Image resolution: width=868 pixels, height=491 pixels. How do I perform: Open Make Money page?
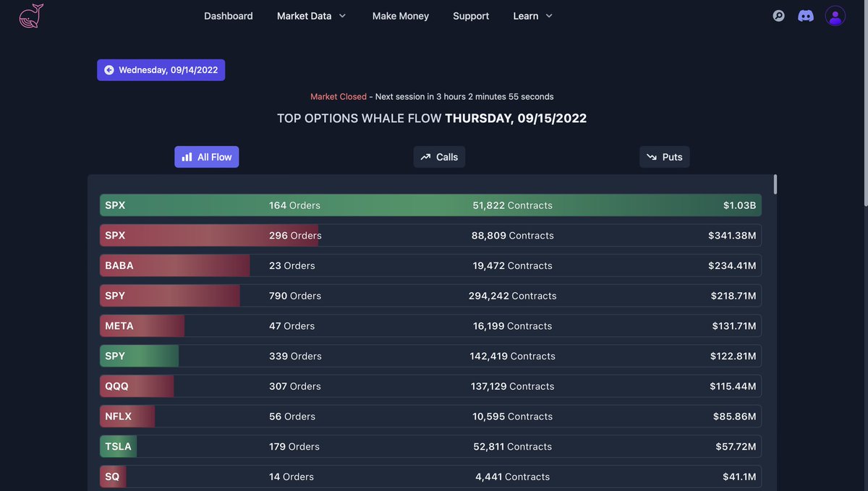pyautogui.click(x=401, y=16)
